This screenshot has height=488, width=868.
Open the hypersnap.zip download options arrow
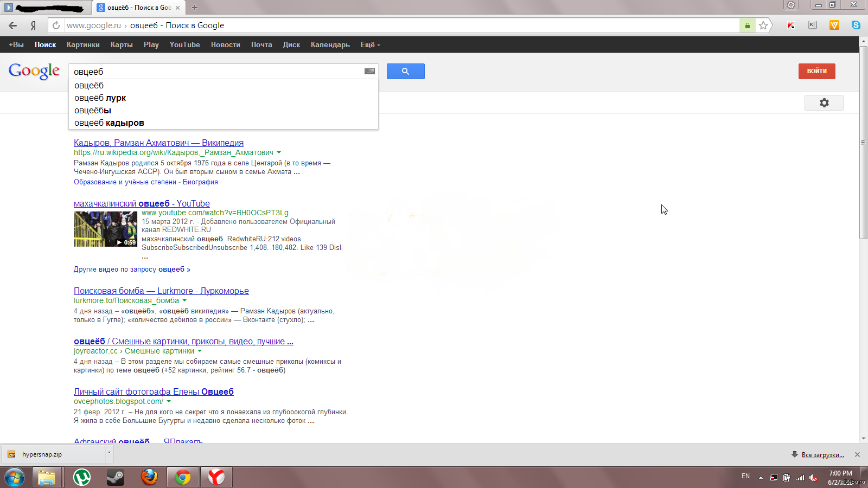[109, 454]
